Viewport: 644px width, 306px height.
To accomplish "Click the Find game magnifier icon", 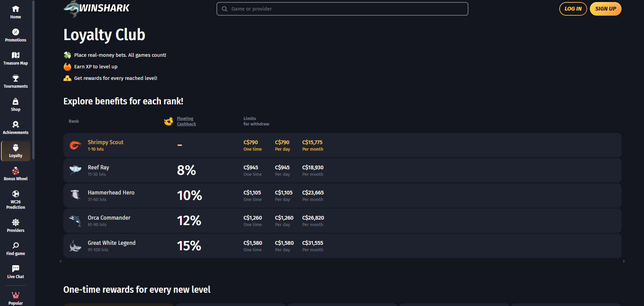I will point(16,245).
